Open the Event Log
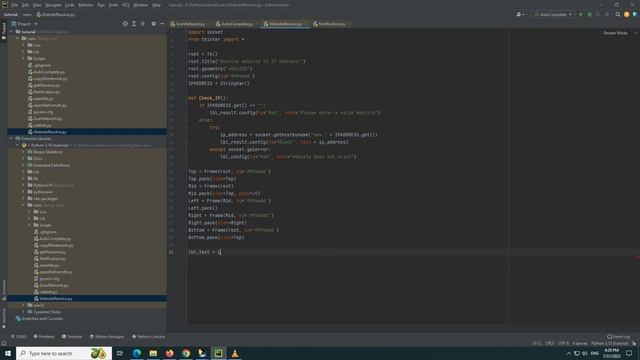The height and width of the screenshot is (360, 640). pos(618,336)
